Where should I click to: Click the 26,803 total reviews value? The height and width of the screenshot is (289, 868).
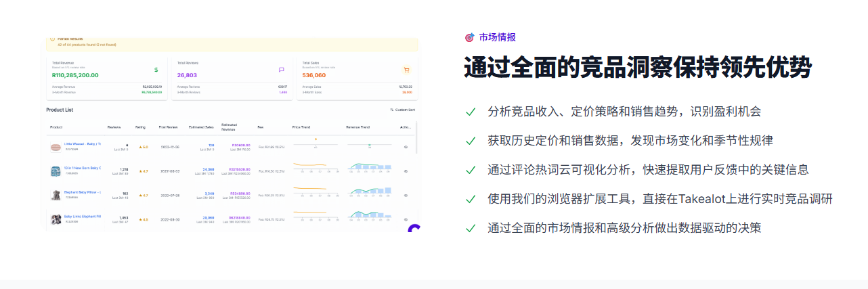(187, 75)
